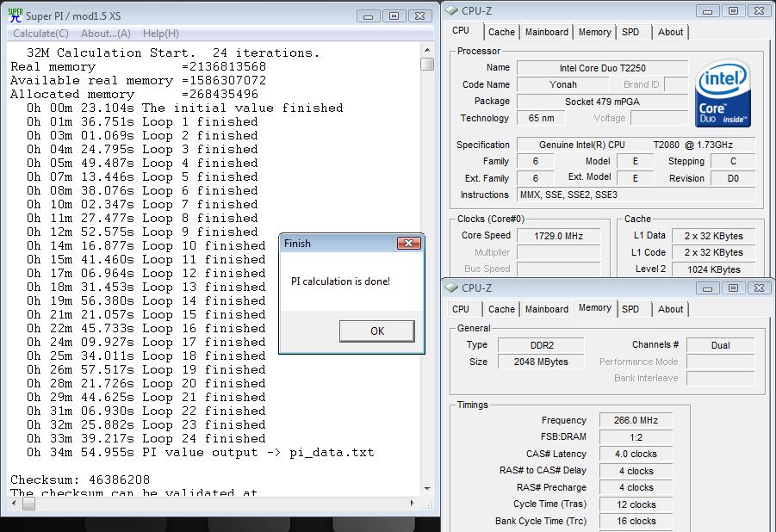Click Super PI vertical scrollbar thumb
Image resolution: width=776 pixels, height=532 pixels.
[427, 64]
